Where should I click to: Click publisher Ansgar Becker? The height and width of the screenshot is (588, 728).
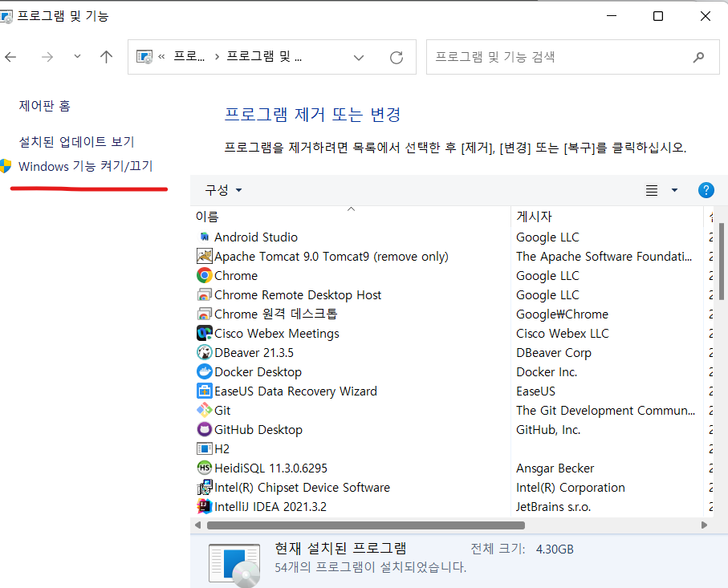[x=555, y=468]
